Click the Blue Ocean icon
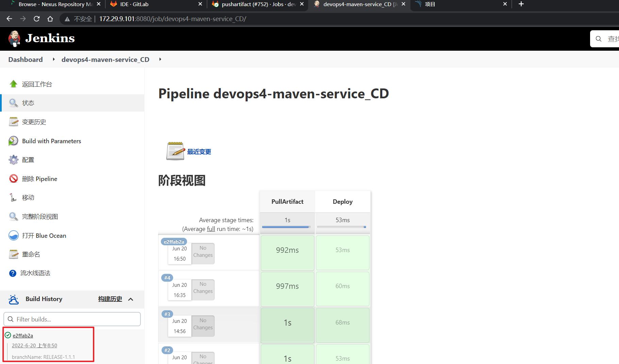Screen dimensions: 619x364 click(x=13, y=235)
